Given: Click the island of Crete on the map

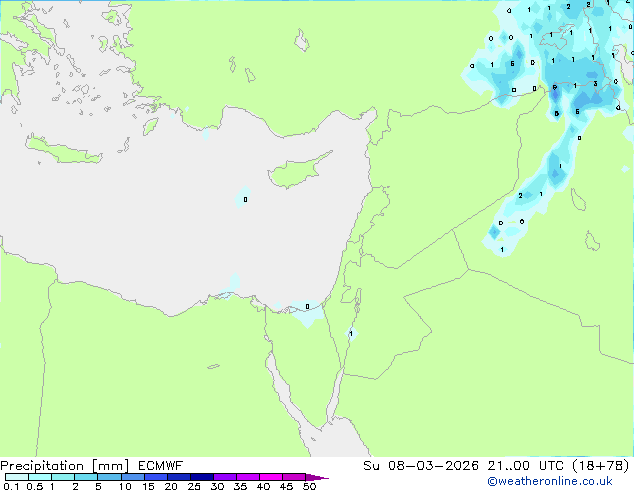Looking at the screenshot, I should (64, 150).
